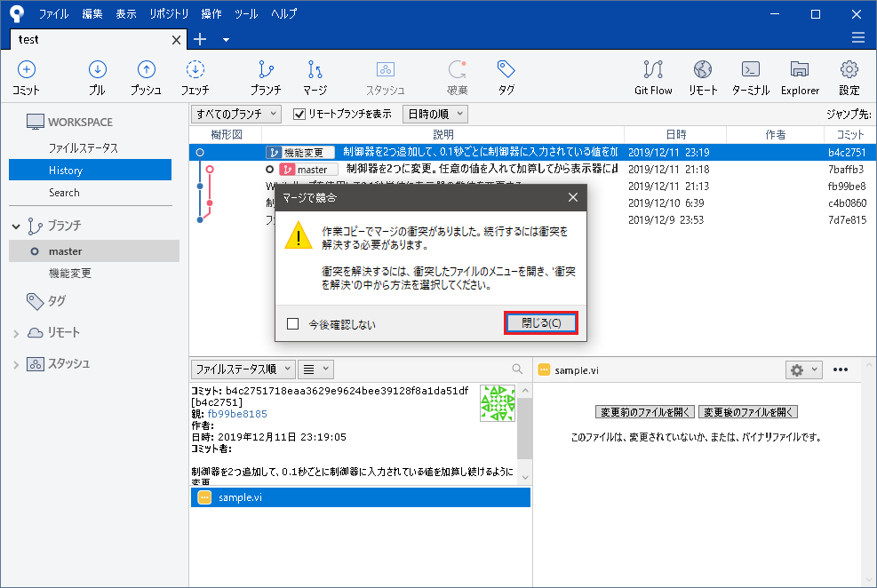Open the ファイル menu
Image resolution: width=877 pixels, height=588 pixels.
point(53,14)
